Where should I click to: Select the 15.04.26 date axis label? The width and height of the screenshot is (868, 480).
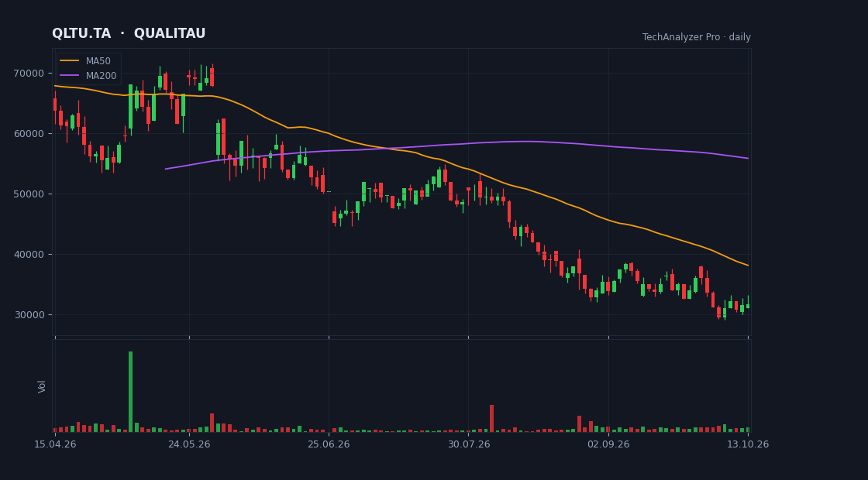click(55, 444)
